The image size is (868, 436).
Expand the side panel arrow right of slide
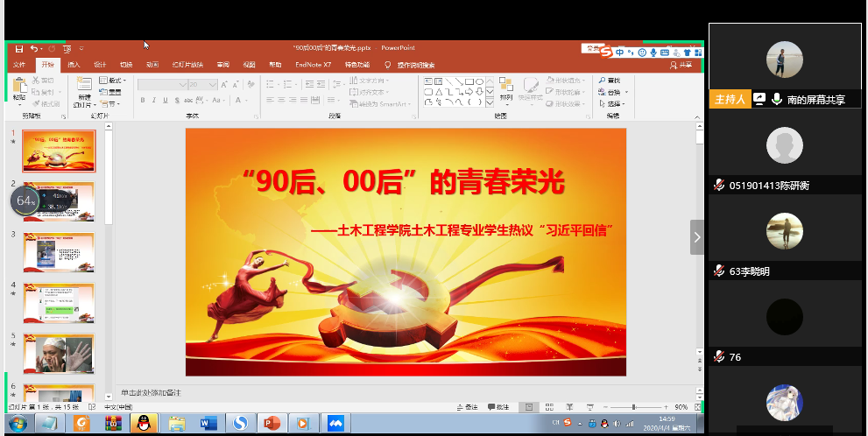(x=697, y=237)
